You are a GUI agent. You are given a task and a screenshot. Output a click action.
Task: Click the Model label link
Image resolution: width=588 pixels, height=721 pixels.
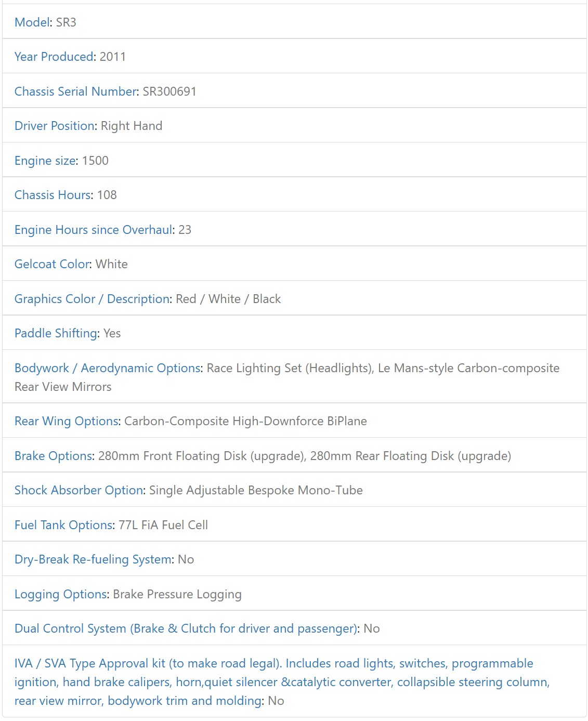click(x=33, y=22)
